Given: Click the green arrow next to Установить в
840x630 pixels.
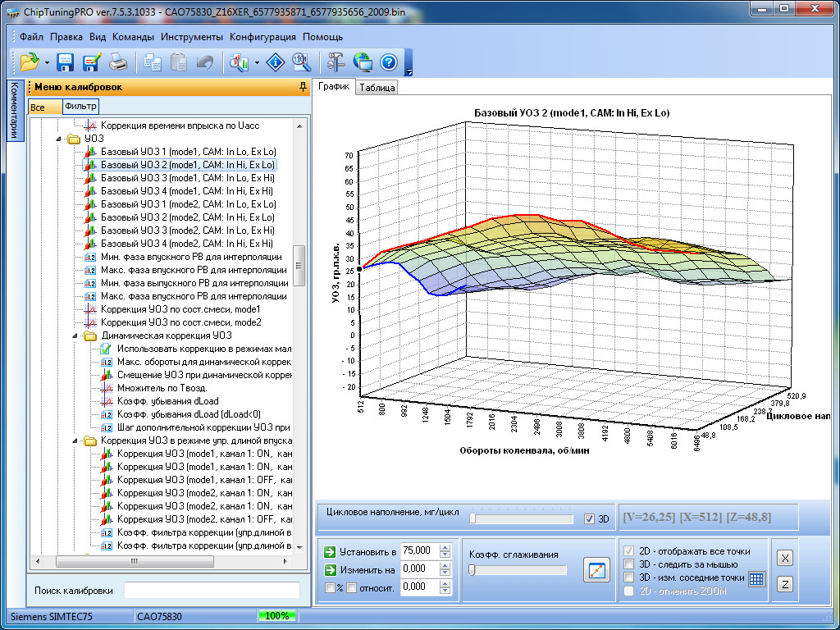Looking at the screenshot, I should pos(330,551).
